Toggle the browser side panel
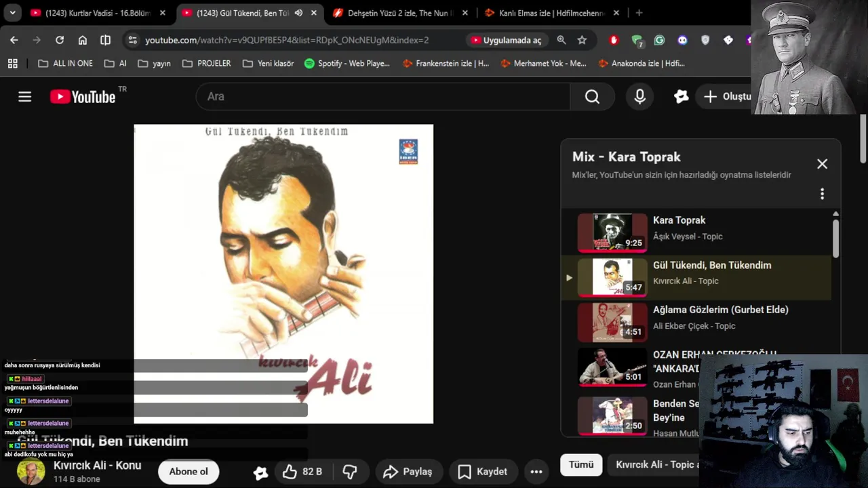This screenshot has height=488, width=868. pyautogui.click(x=105, y=40)
